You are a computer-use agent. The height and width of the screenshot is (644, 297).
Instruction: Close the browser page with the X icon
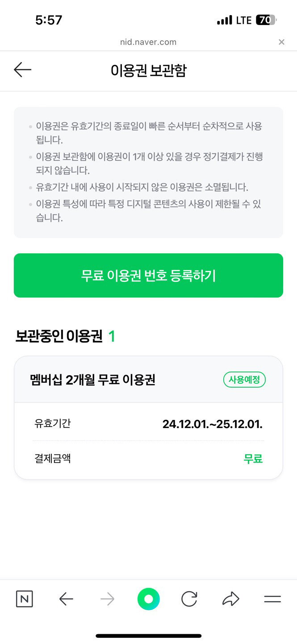click(281, 42)
